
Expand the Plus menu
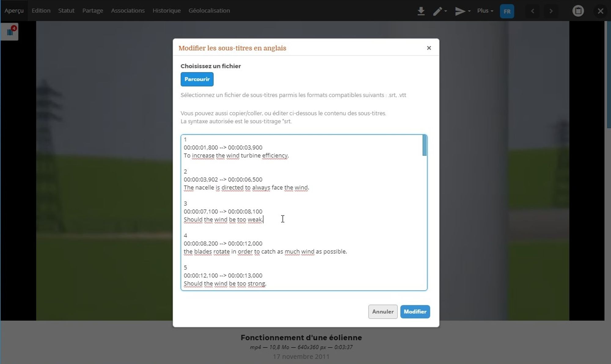pyautogui.click(x=485, y=11)
